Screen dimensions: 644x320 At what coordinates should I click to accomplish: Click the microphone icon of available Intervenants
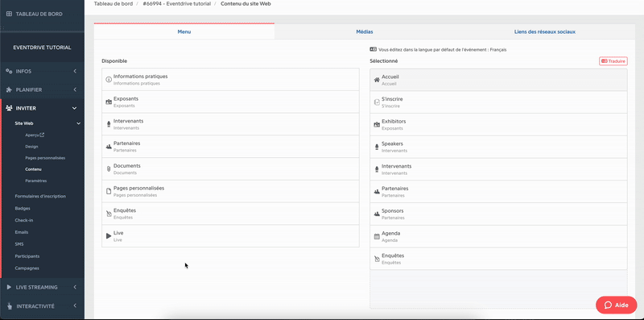(x=109, y=124)
